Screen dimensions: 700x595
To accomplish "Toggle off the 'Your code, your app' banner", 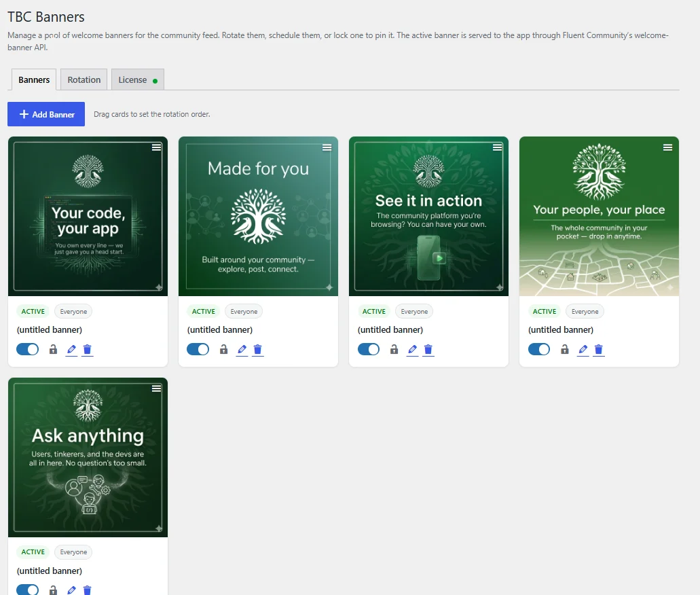I will point(28,349).
